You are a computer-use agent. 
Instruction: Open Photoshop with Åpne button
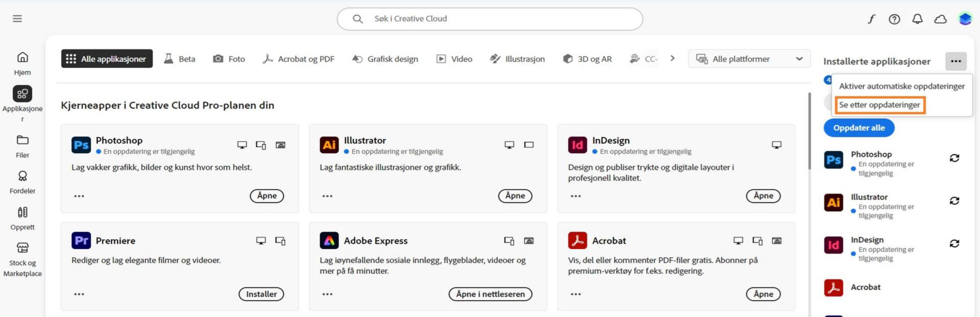[267, 196]
